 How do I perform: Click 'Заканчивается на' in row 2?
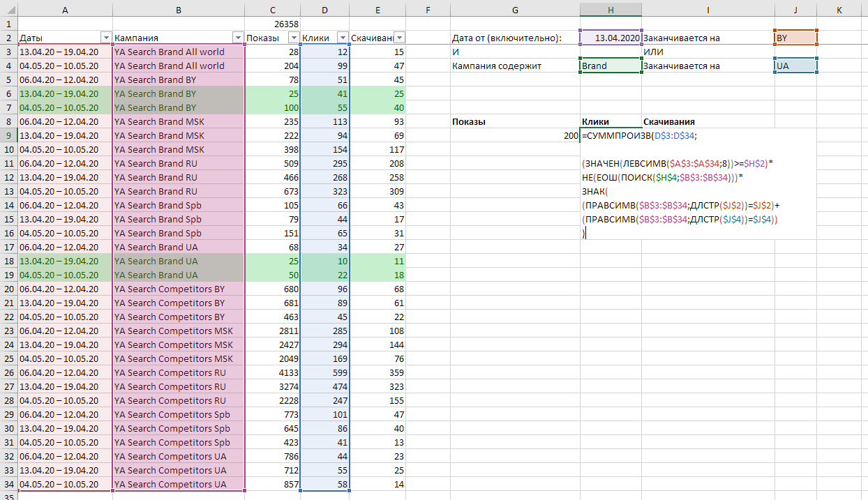[681, 38]
